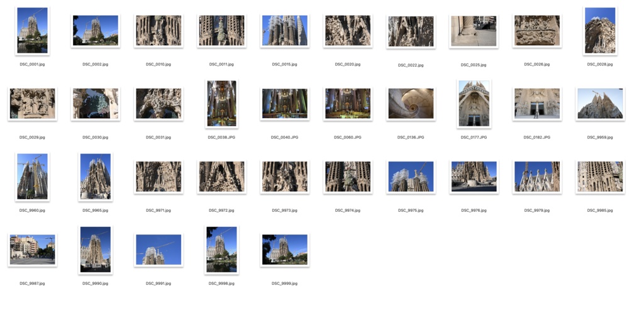This screenshot has width=644, height=315.
Task: Click the DSC_9990.jpg file name label
Action: [96, 284]
